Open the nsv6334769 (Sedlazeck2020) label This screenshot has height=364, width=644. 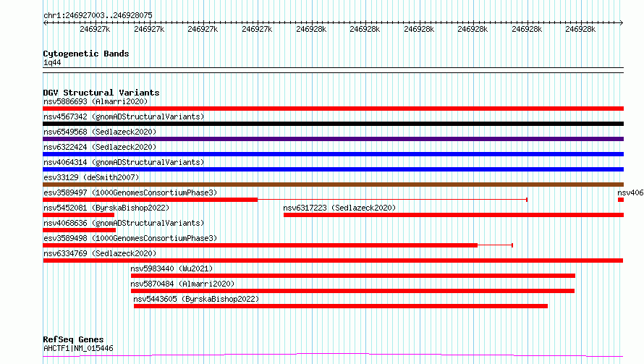100,253
